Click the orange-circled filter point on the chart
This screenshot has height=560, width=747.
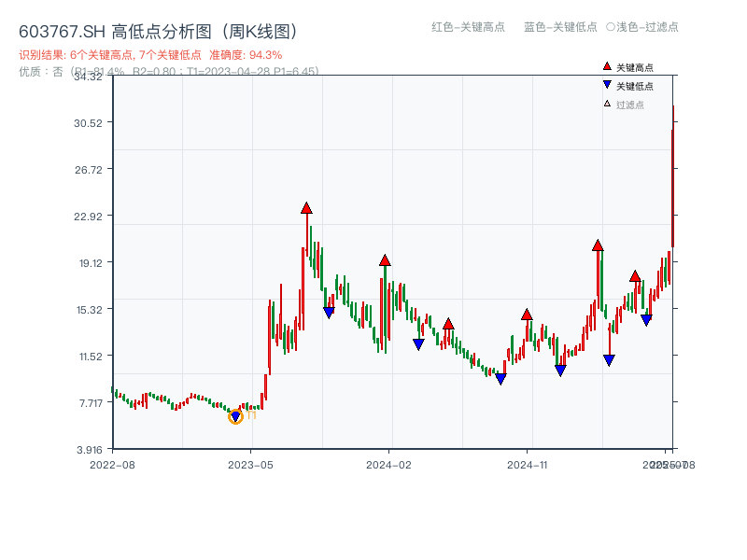click(236, 417)
